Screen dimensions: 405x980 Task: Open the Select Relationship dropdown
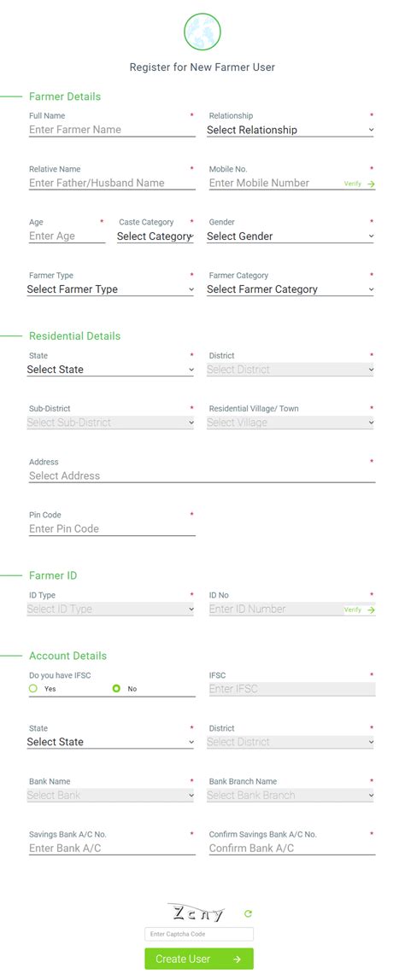coord(291,130)
